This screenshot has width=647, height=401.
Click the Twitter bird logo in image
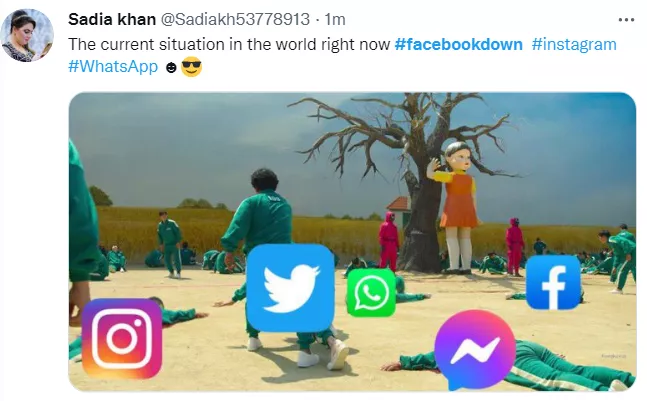click(x=290, y=288)
